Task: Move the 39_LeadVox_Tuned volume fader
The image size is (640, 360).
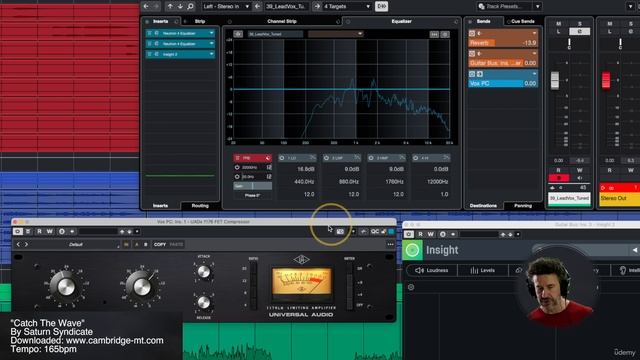Action: pos(555,80)
